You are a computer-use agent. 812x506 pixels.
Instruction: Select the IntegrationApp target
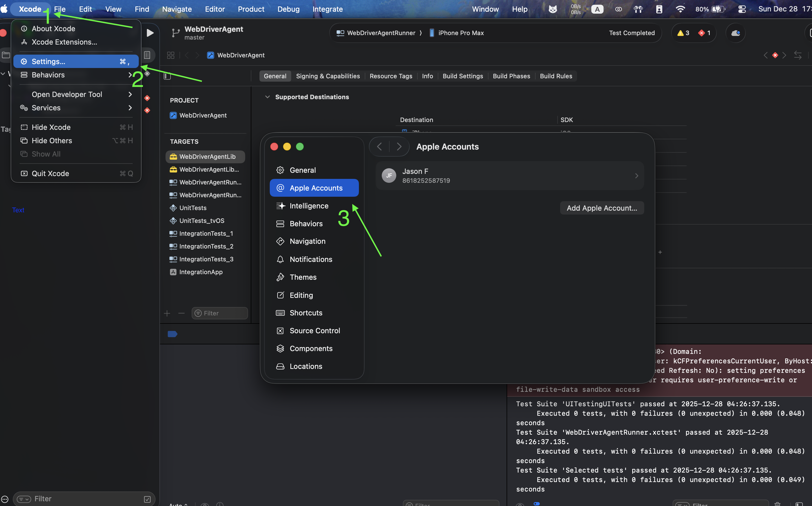[201, 272]
